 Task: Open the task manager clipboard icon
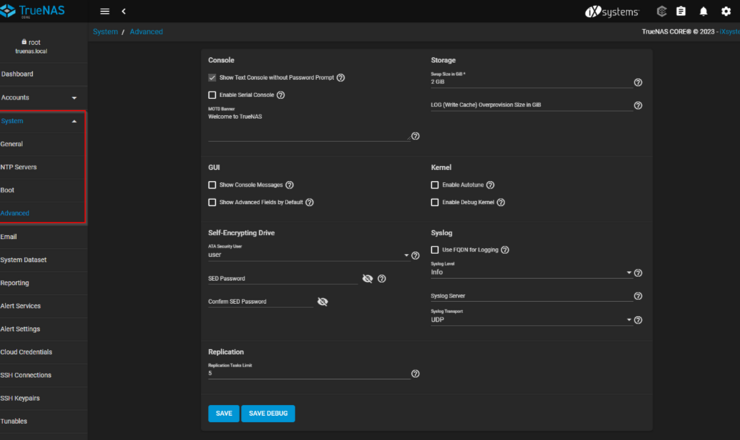coord(681,11)
